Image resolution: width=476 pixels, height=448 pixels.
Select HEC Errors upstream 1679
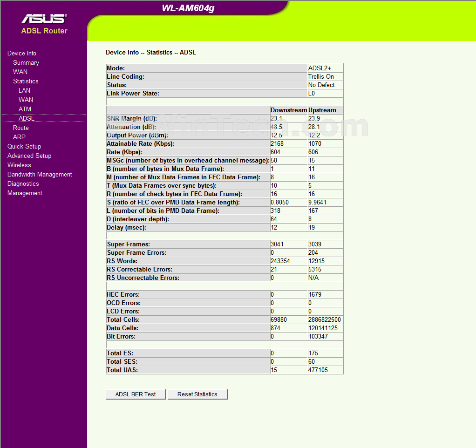click(314, 295)
